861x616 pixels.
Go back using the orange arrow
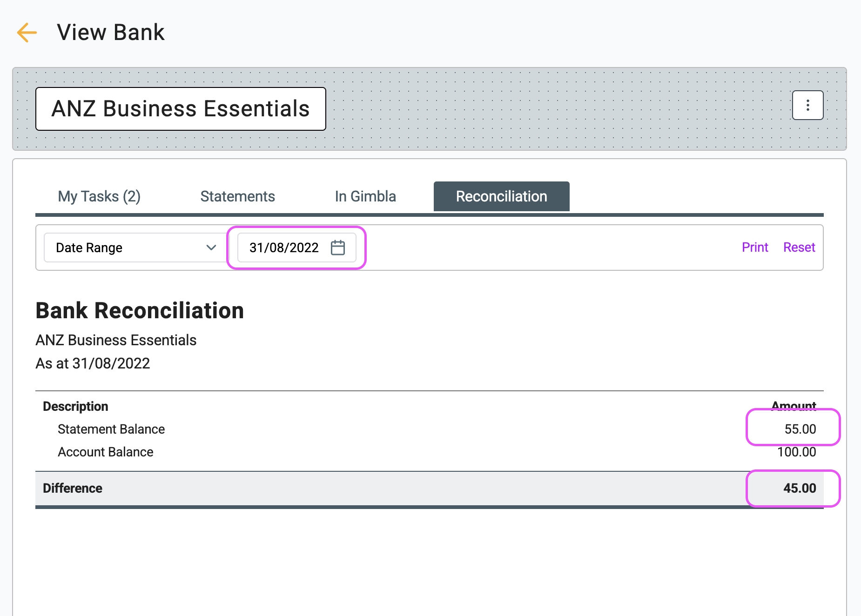tap(27, 33)
